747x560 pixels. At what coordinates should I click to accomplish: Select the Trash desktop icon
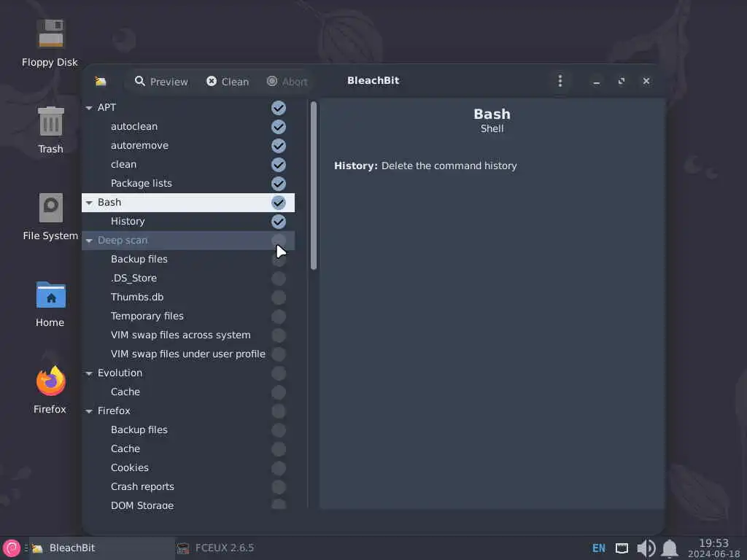(x=50, y=130)
